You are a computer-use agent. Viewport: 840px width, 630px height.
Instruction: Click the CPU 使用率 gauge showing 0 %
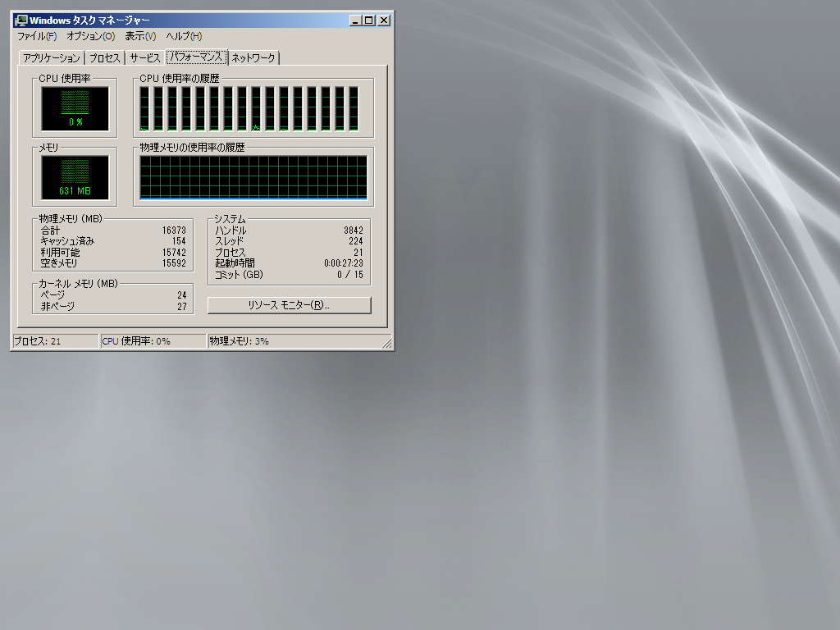point(75,109)
